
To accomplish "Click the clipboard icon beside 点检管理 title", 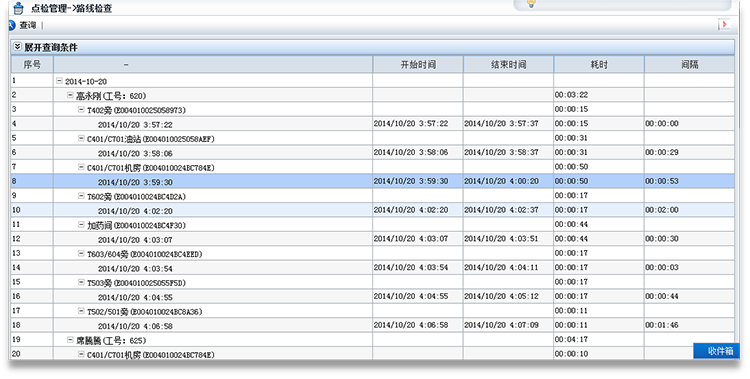I will coord(18,8).
